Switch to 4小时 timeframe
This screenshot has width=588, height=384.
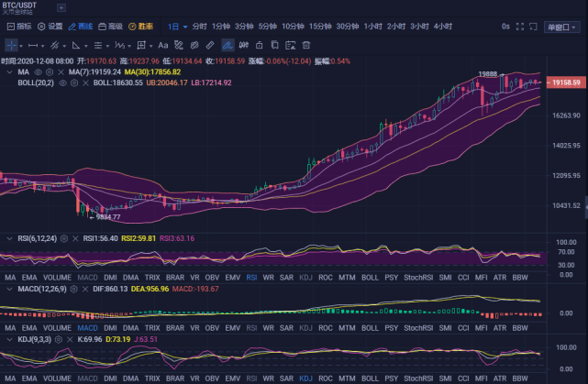[x=442, y=27]
